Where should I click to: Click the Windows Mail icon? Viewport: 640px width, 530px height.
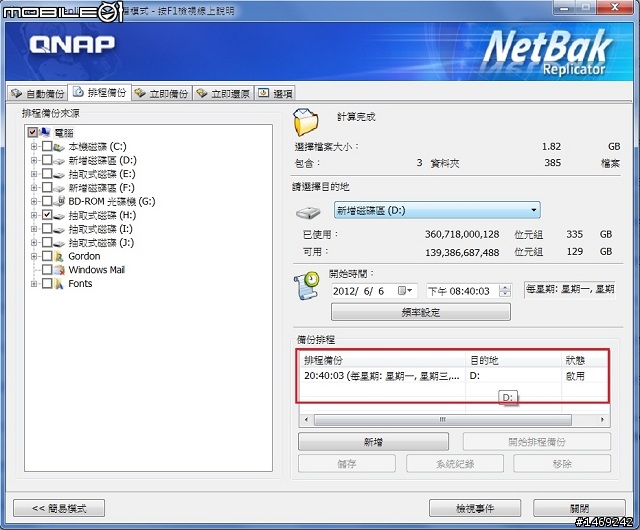[x=59, y=269]
